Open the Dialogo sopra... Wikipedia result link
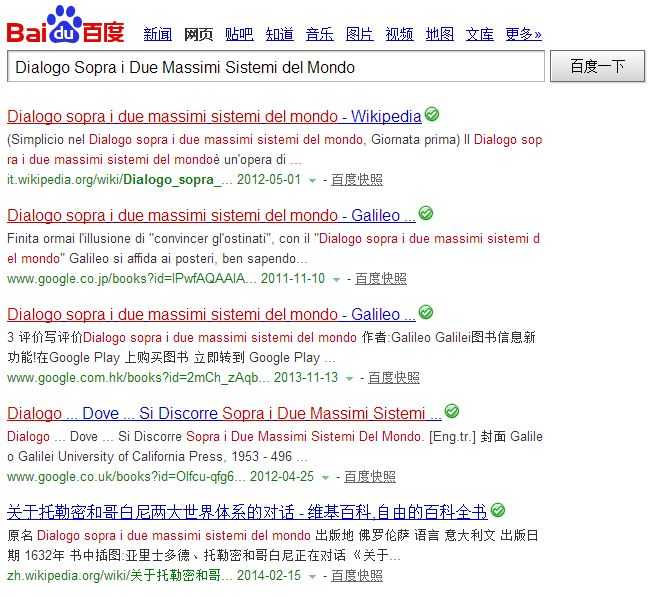 pyautogui.click(x=214, y=116)
